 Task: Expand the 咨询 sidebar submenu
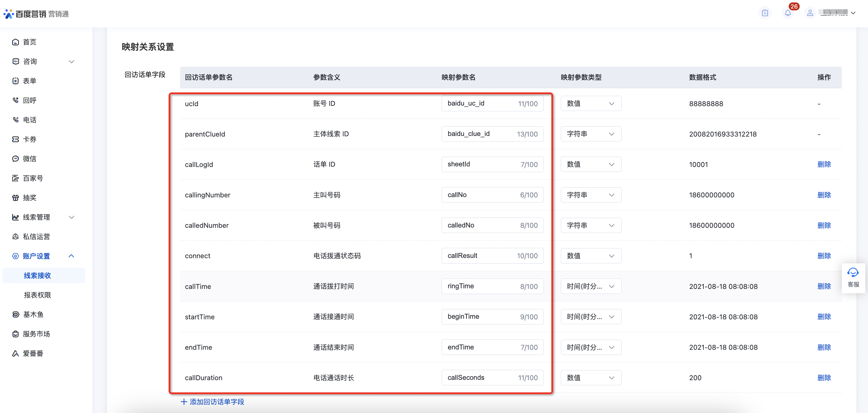[71, 62]
